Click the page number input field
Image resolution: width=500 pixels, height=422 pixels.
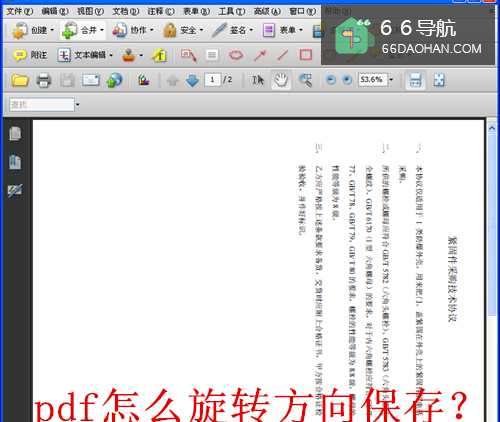tap(213, 80)
